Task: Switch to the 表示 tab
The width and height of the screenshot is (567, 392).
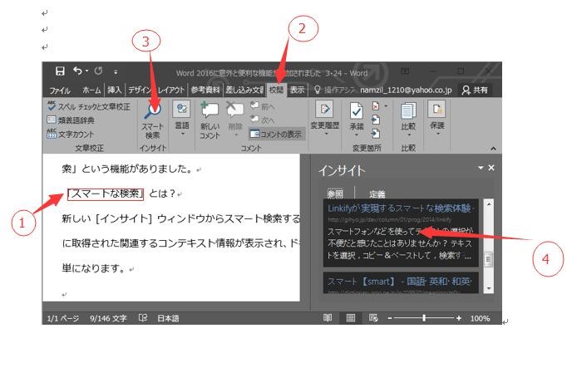Action: click(x=298, y=90)
